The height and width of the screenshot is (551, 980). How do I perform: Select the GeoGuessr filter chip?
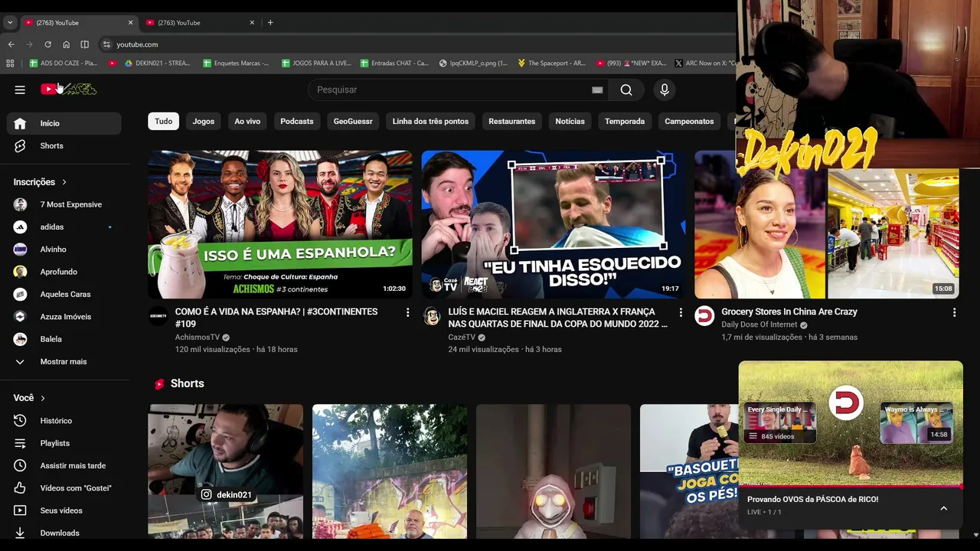(x=353, y=121)
